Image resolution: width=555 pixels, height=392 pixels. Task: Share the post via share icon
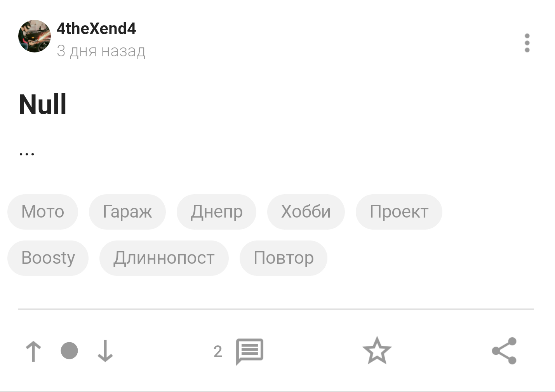(x=504, y=351)
